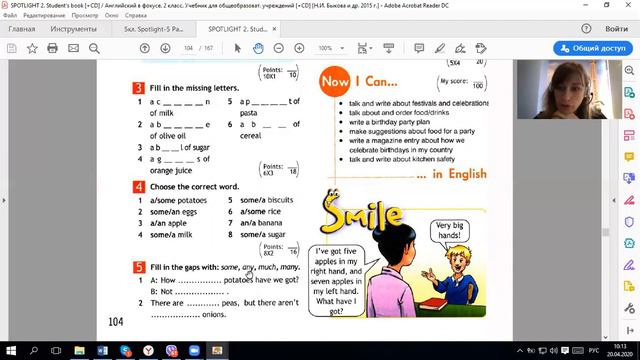Go to next page arrow

point(165,48)
